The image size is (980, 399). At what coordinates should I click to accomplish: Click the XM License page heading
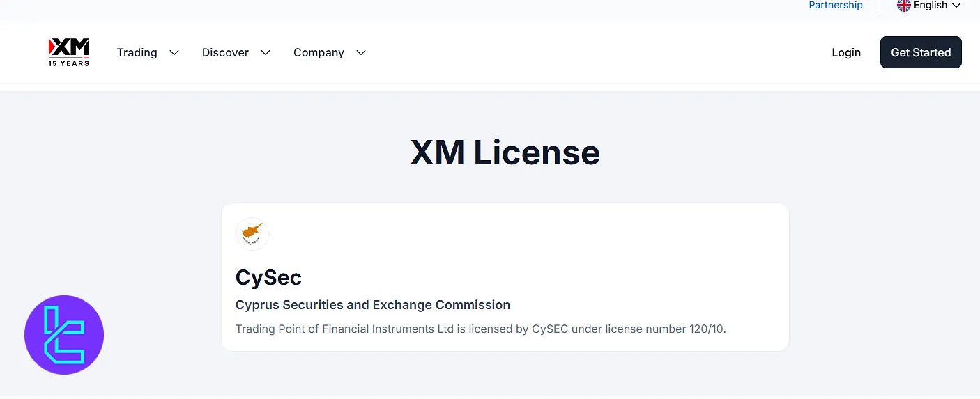click(x=505, y=152)
